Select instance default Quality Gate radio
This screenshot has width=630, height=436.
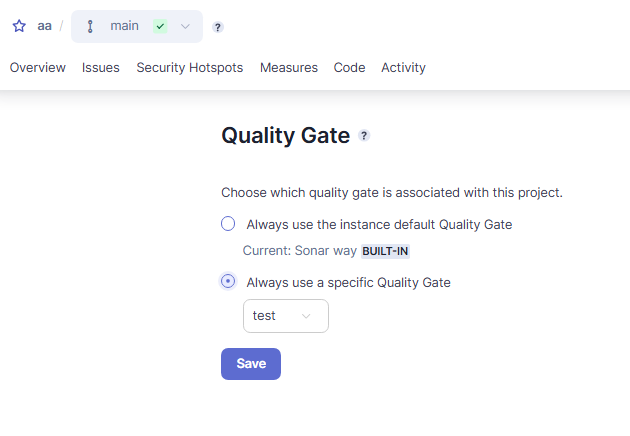coord(228,224)
